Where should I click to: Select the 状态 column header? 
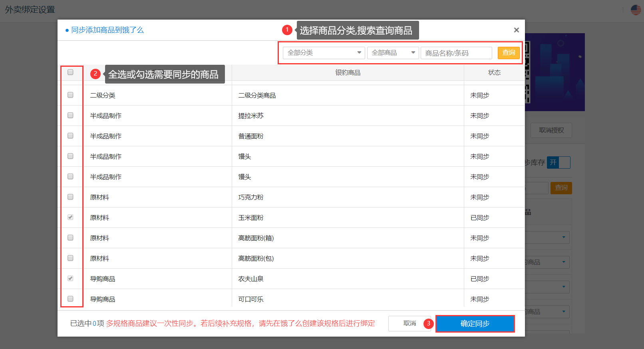coord(494,73)
